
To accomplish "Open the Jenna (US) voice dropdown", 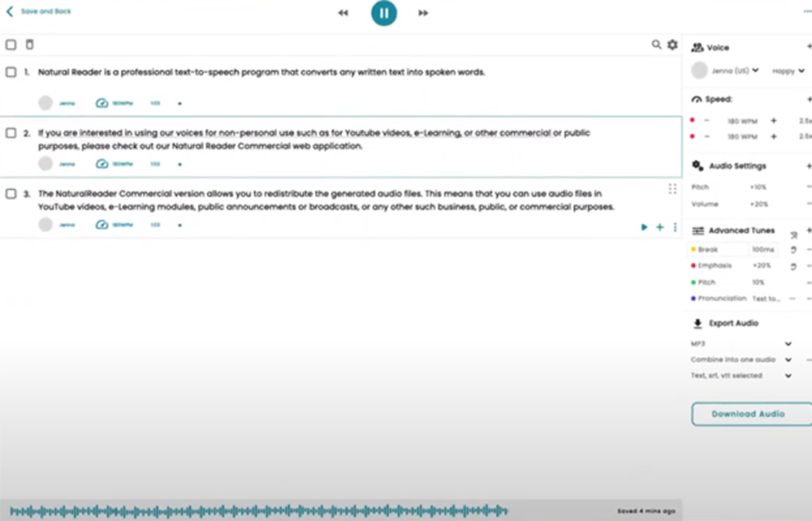I will (x=736, y=71).
